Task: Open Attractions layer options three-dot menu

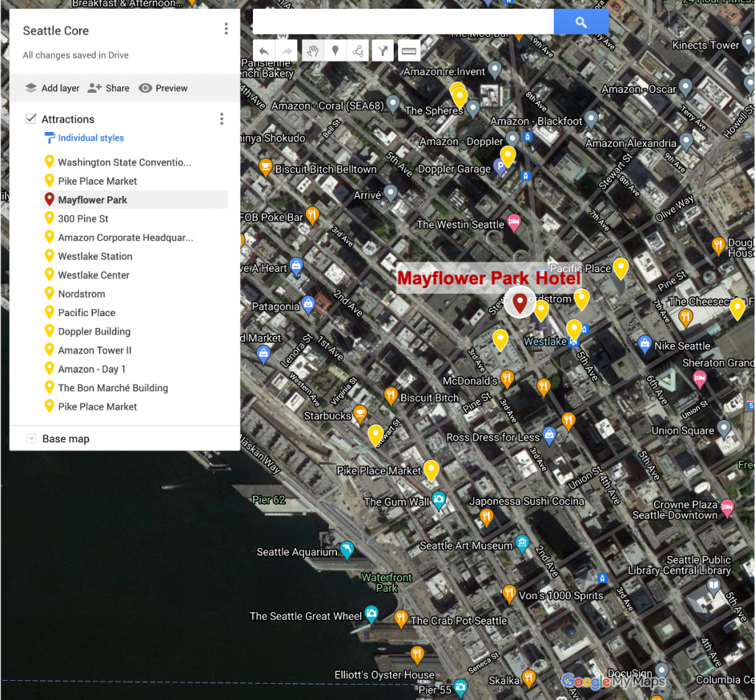Action: point(221,119)
